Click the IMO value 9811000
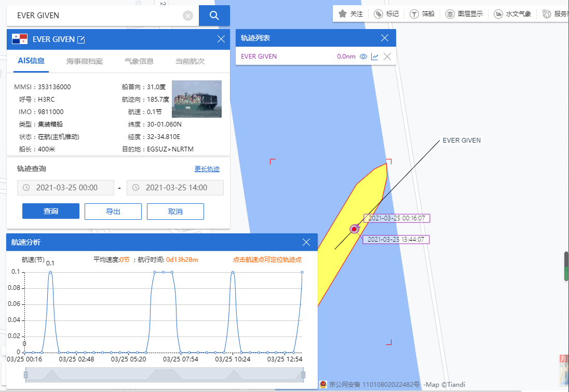This screenshot has width=569, height=392. [x=51, y=112]
